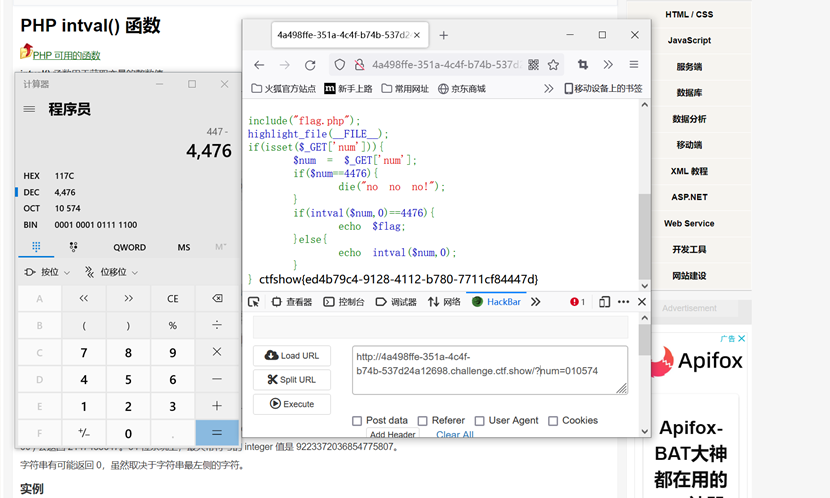Click the Firefox page reload icon

click(x=310, y=65)
